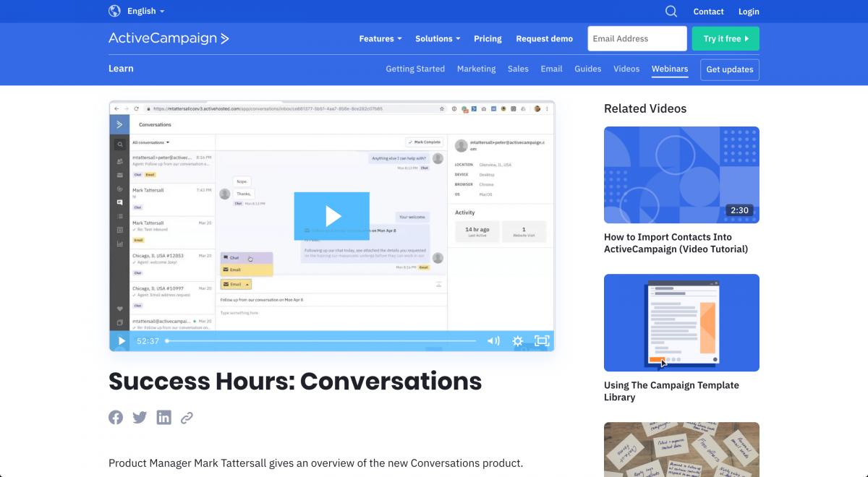Screen dimensions: 868x477
Task: Switch to Sales tab
Action: click(x=518, y=69)
